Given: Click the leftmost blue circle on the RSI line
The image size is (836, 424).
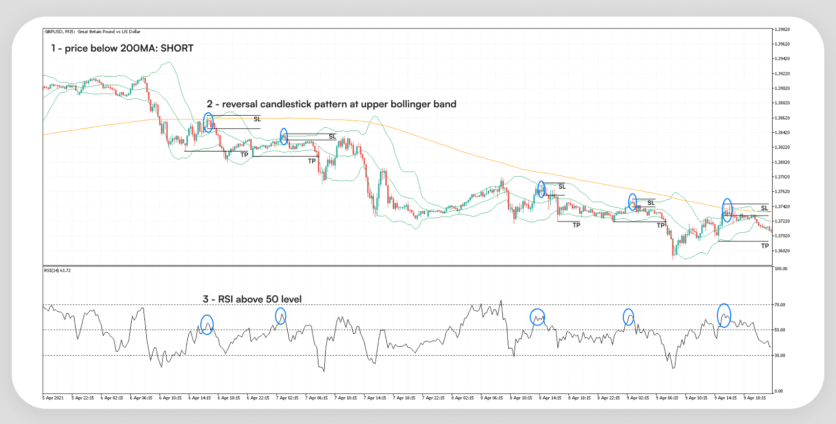Looking at the screenshot, I should click(207, 324).
